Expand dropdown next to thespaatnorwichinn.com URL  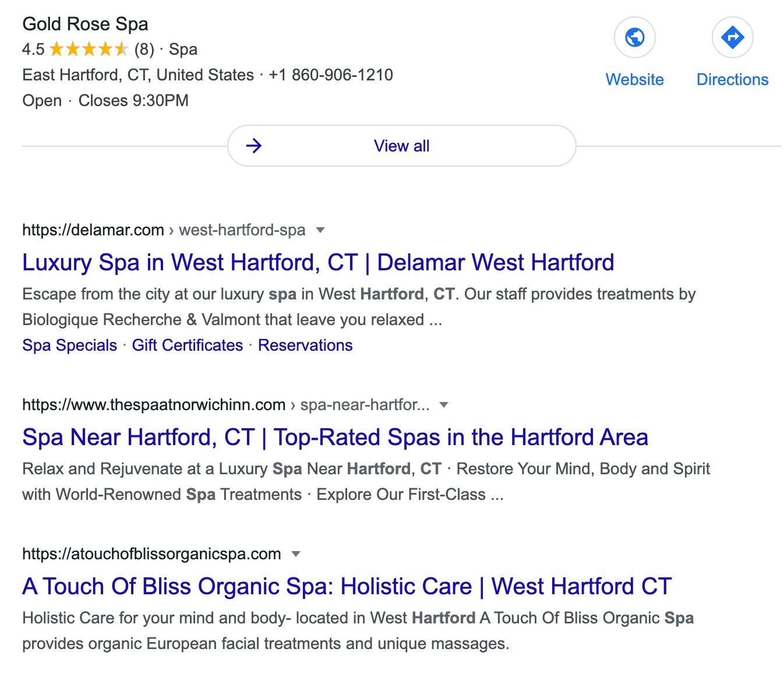click(444, 405)
